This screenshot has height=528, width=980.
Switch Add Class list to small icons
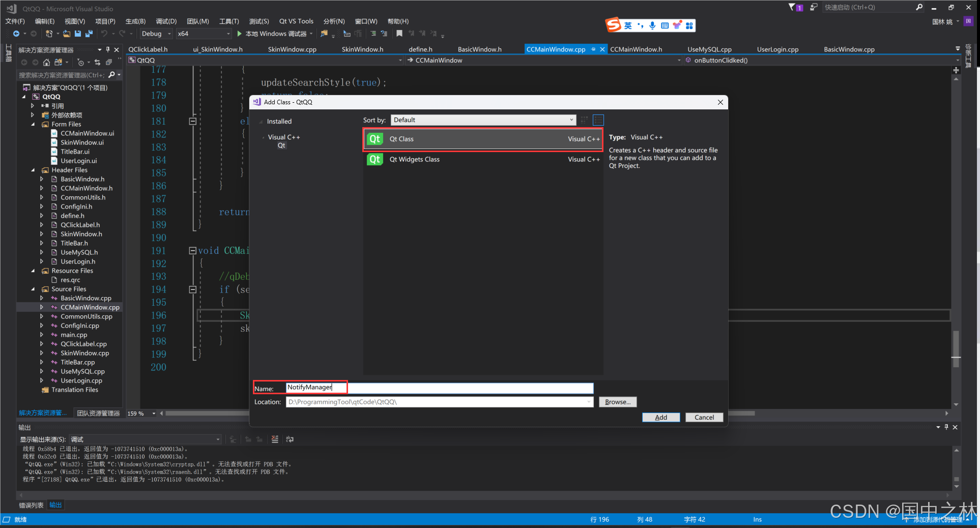[x=584, y=120]
